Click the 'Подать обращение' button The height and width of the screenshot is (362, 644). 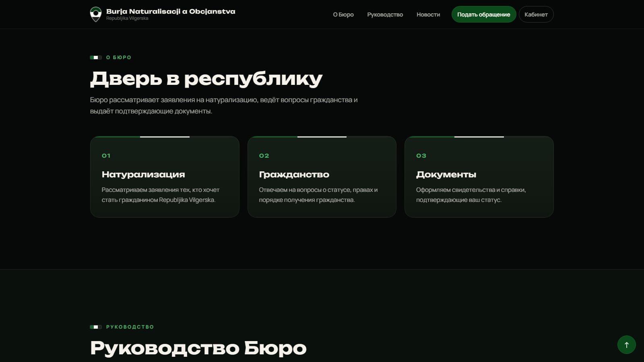point(484,14)
